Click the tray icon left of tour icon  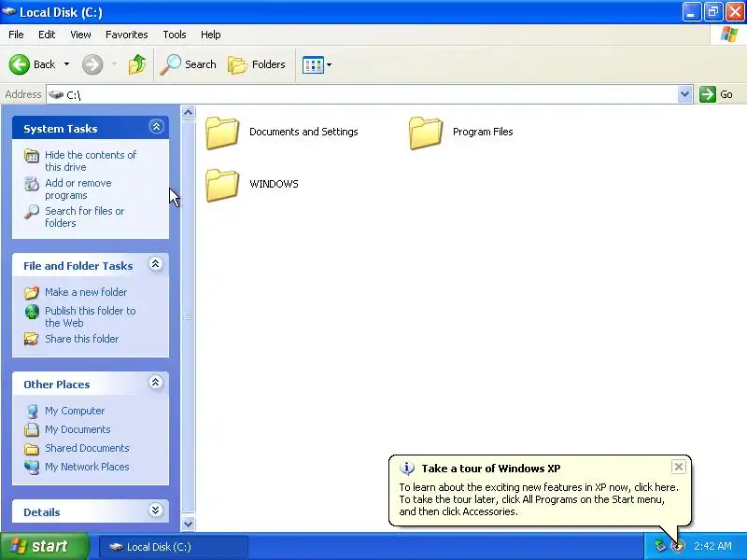coord(660,546)
